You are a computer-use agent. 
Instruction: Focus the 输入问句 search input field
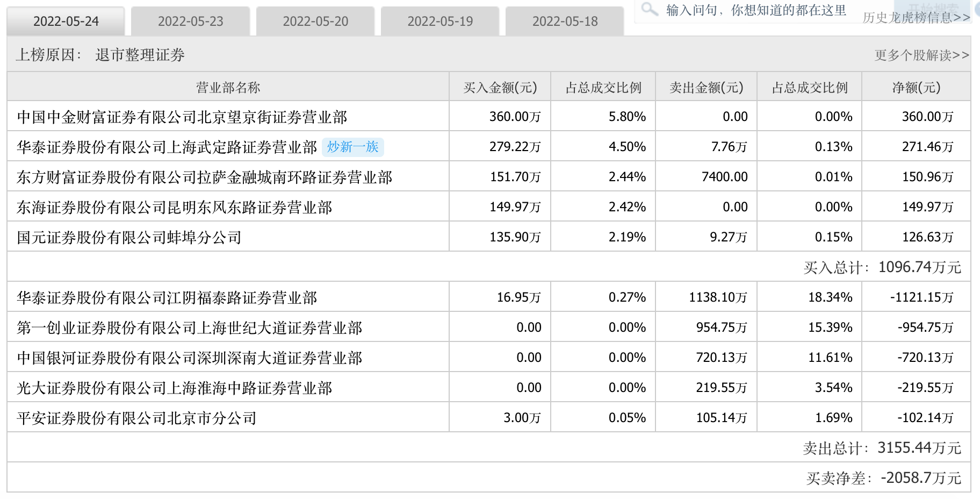pyautogui.click(x=756, y=10)
